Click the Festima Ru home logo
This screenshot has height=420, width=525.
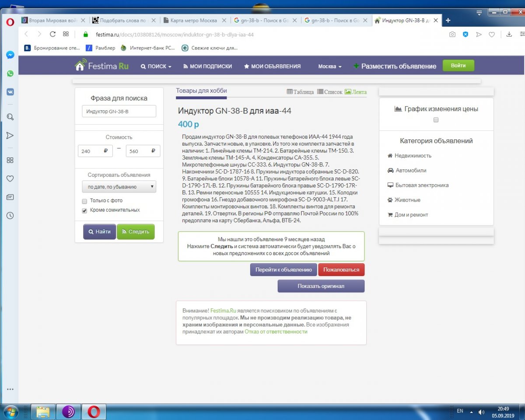pyautogui.click(x=101, y=66)
